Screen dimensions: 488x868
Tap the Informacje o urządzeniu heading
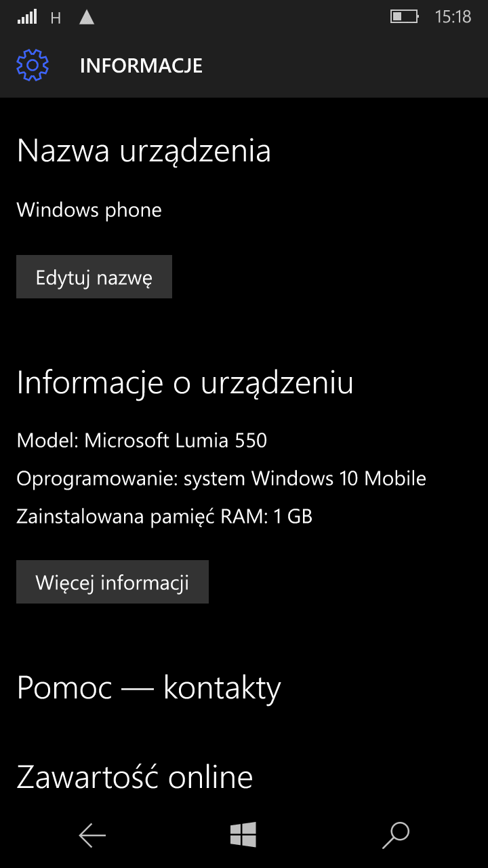(x=185, y=383)
